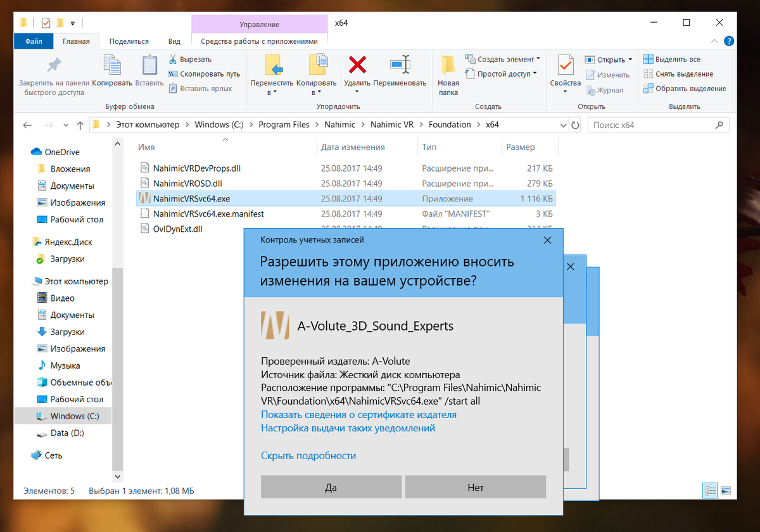
Task: Close the User Account Control dialog
Action: click(x=547, y=240)
